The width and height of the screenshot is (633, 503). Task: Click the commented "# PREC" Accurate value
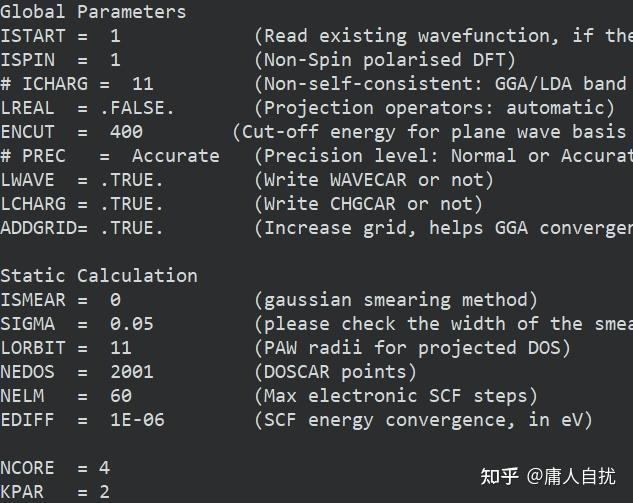pos(175,156)
